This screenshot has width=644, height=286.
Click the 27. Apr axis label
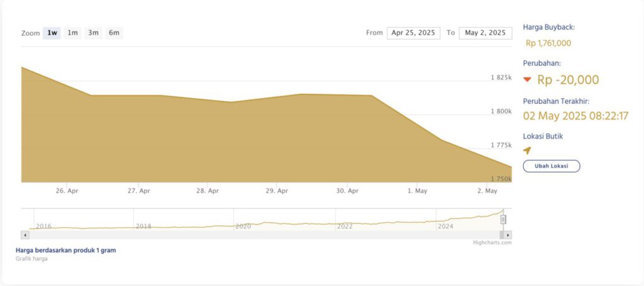point(139,191)
